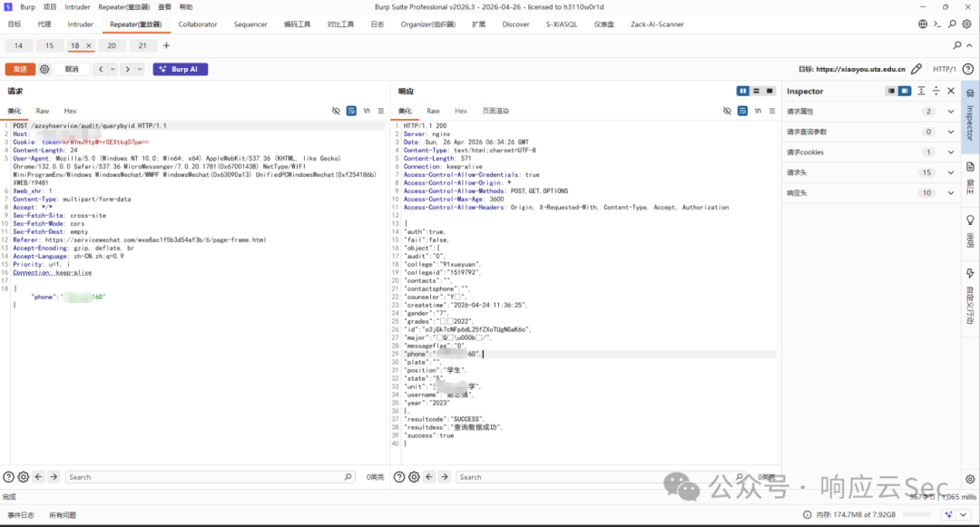Open the history back arrow dropdown

coord(113,69)
